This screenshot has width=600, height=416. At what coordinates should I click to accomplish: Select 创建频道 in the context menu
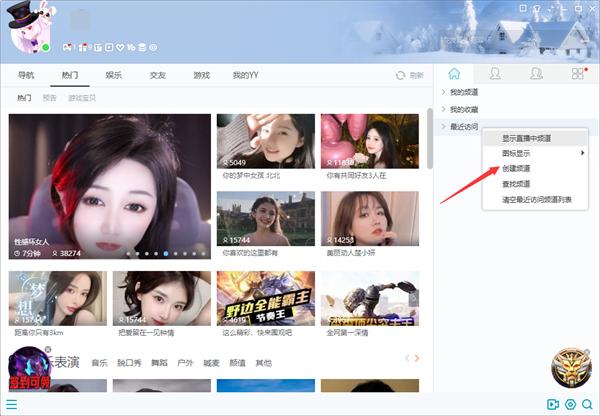[516, 169]
